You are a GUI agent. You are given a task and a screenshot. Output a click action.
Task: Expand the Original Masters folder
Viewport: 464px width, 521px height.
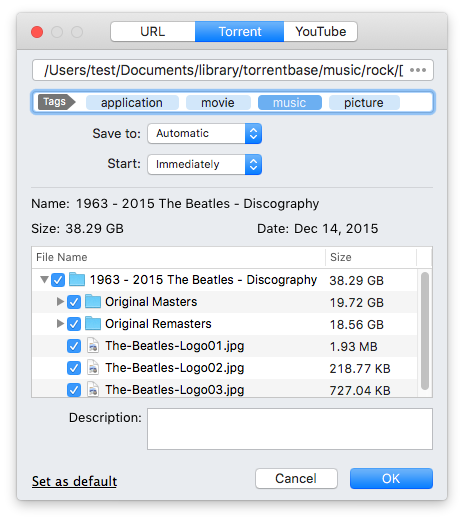tap(60, 302)
